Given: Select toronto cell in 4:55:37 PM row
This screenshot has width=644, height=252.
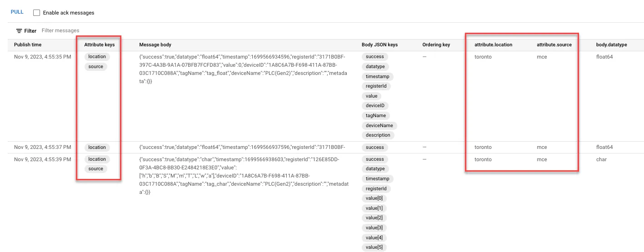Looking at the screenshot, I should click(483, 148).
